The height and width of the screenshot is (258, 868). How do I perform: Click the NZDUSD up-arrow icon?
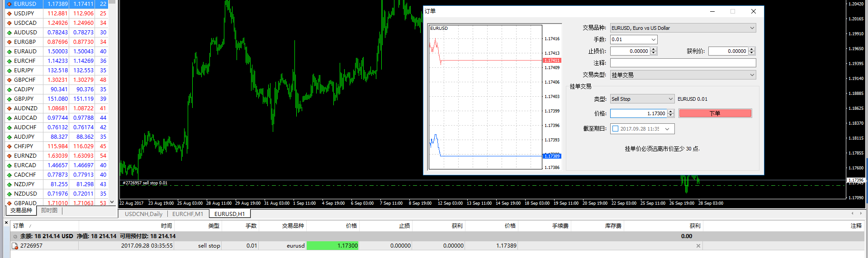(9, 194)
